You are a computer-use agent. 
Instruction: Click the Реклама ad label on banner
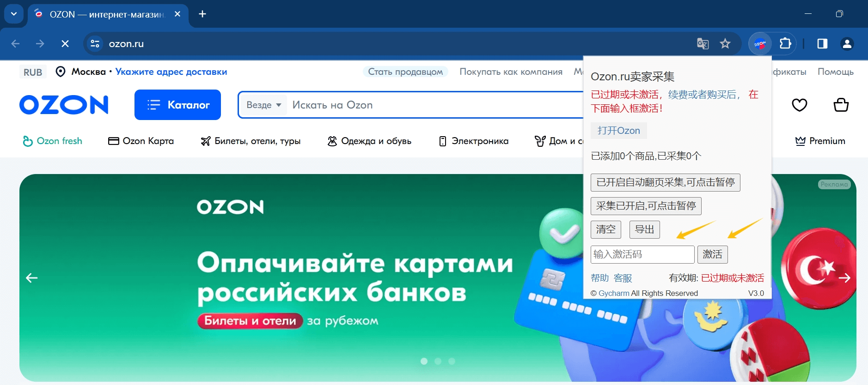click(x=834, y=184)
